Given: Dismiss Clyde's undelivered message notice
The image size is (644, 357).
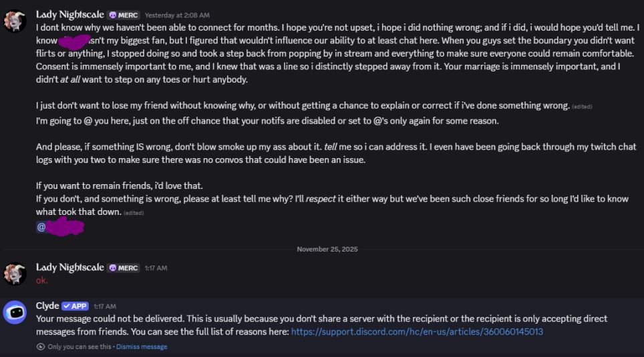Looking at the screenshot, I should (142, 347).
